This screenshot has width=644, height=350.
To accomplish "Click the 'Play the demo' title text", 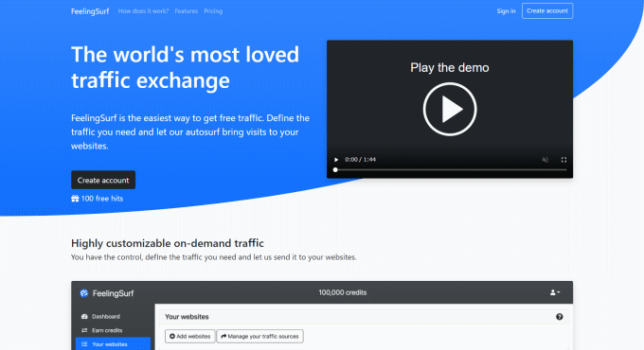I will pos(450,68).
